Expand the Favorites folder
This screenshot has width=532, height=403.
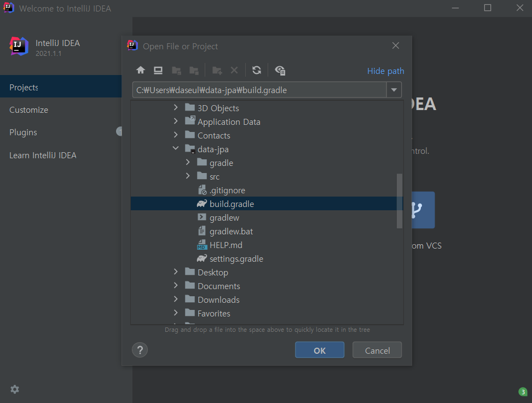pos(176,313)
